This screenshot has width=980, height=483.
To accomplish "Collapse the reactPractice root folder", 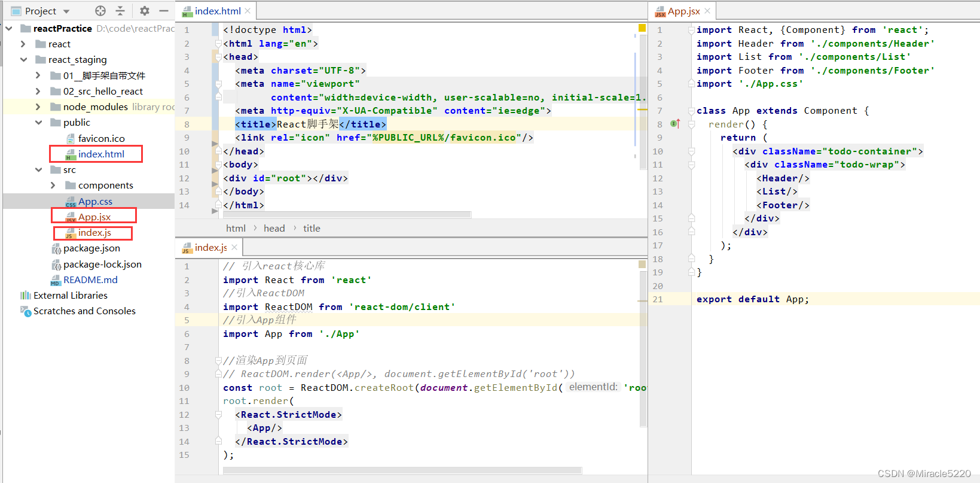I will point(9,28).
